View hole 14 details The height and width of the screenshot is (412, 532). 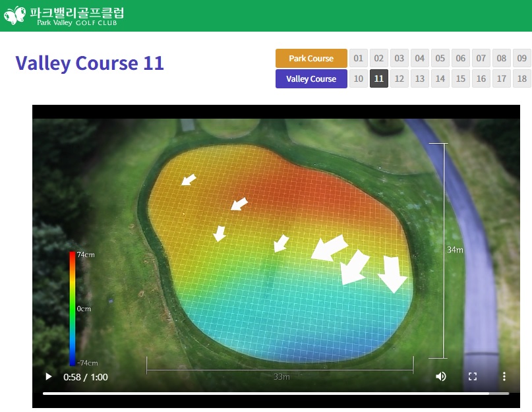(x=440, y=79)
